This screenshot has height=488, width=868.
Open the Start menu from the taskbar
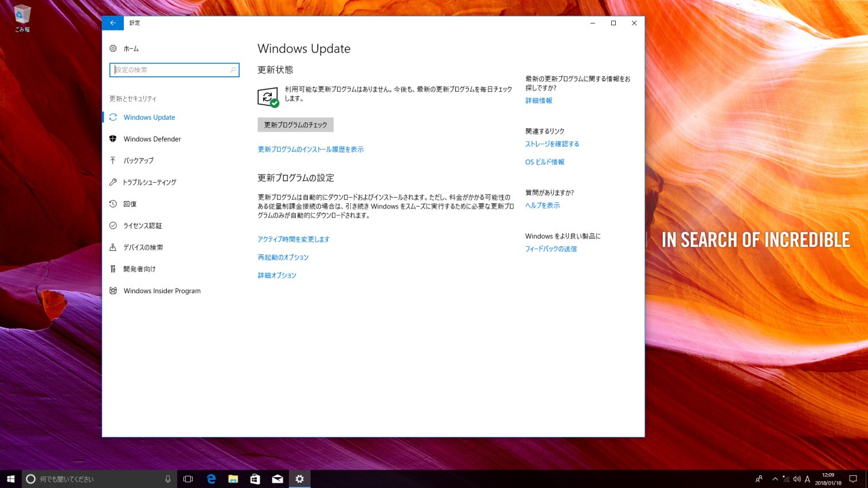[x=10, y=479]
